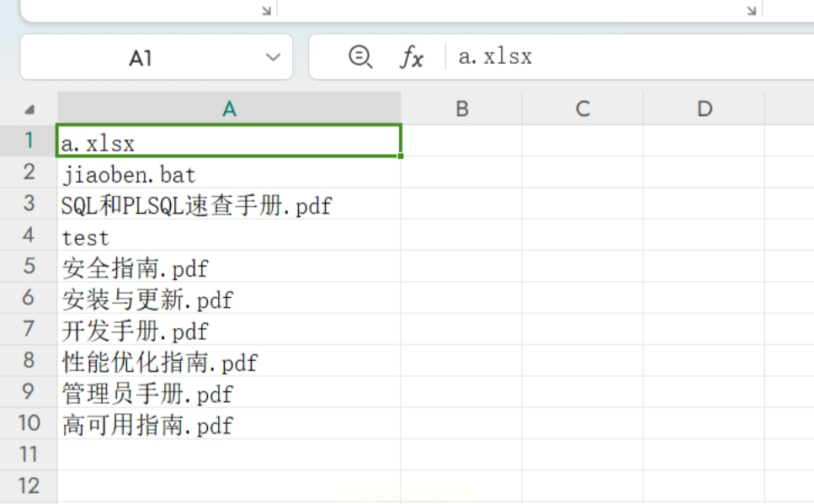Viewport: 814px width, 504px height.
Task: Expand the Name Box dropdown arrow
Action: (x=273, y=57)
